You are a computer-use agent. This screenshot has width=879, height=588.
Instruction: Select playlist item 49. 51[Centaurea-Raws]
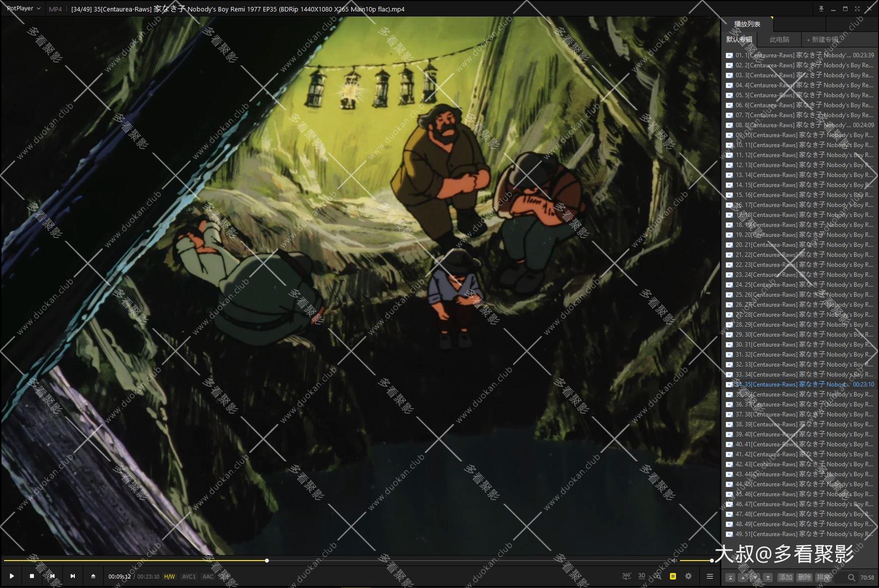[x=800, y=534]
